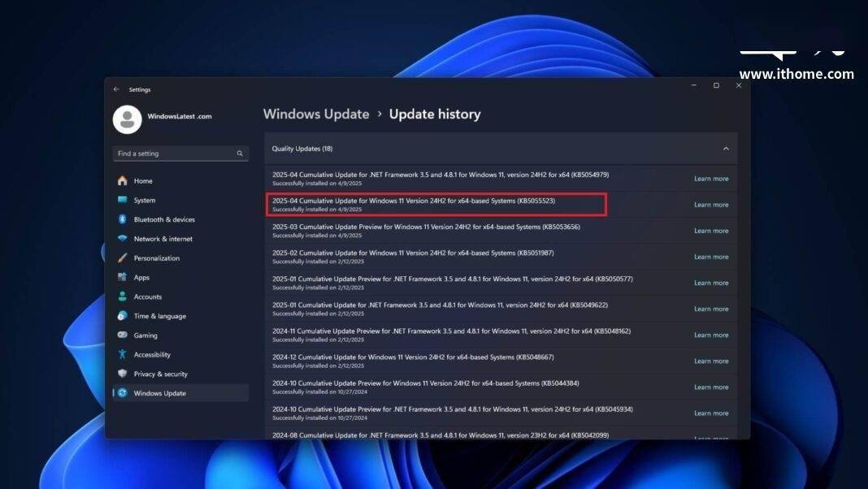Open Learn more for KB5054979
This screenshot has height=489, width=868.
click(x=711, y=179)
